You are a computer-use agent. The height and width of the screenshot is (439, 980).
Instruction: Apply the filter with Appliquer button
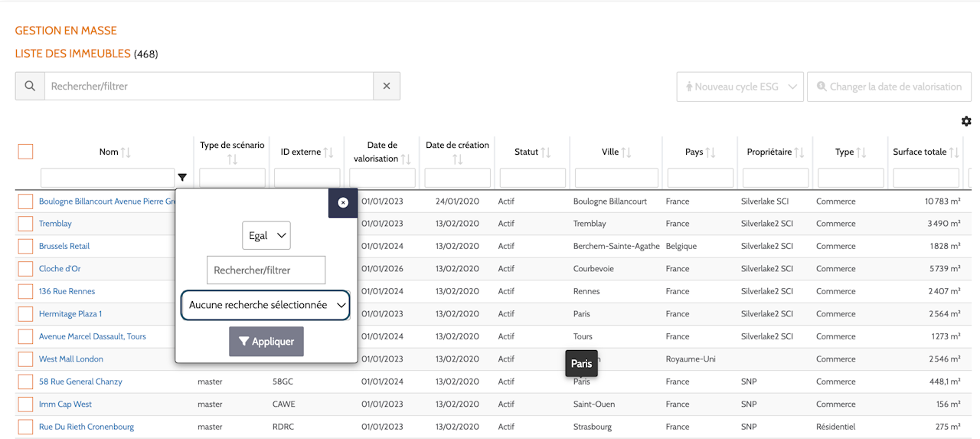tap(266, 342)
